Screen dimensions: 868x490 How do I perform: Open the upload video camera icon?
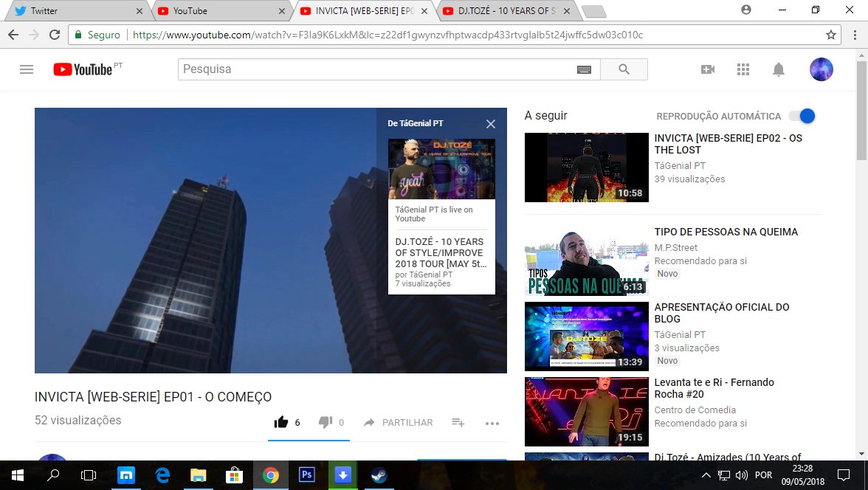707,69
